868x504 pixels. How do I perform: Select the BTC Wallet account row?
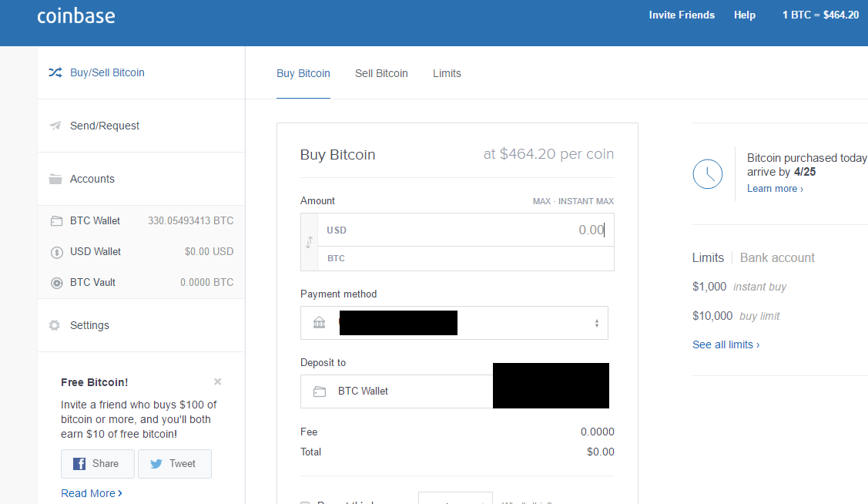pyautogui.click(x=141, y=221)
